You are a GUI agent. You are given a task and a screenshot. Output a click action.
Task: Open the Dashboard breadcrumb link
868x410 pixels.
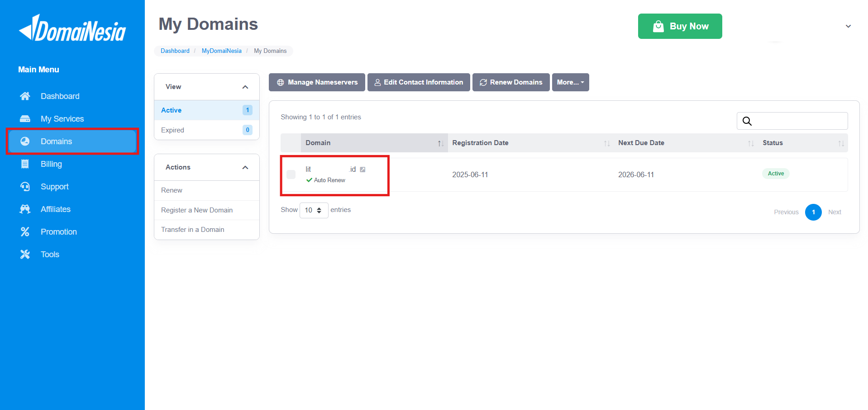[x=175, y=51]
